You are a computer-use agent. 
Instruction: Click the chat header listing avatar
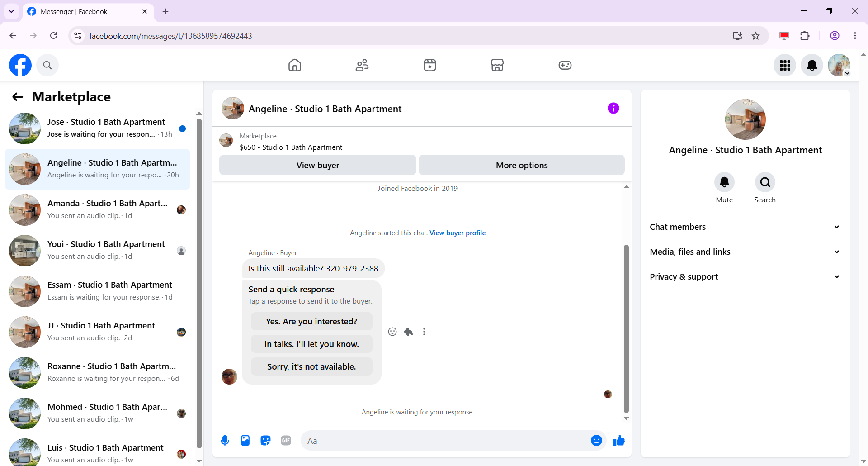[x=233, y=109]
